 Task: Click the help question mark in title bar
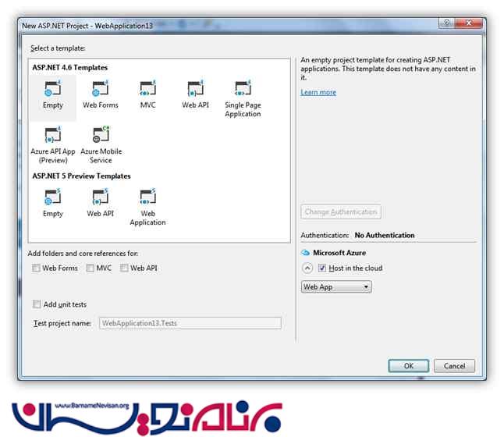pos(447,23)
